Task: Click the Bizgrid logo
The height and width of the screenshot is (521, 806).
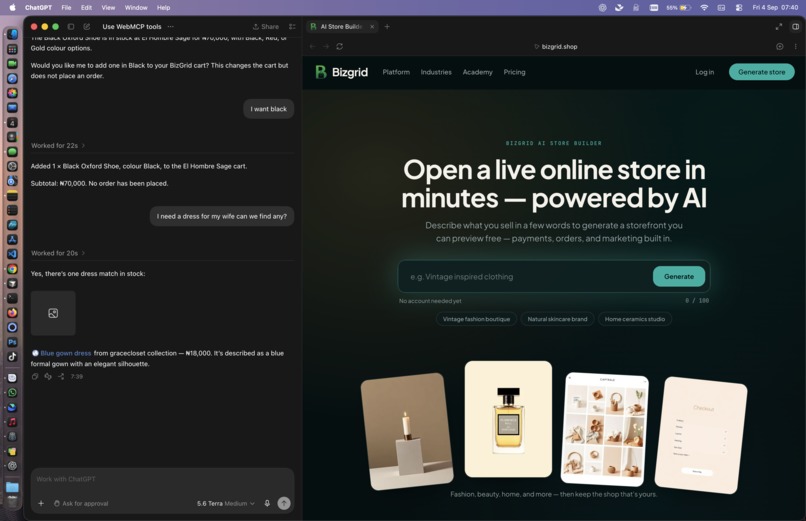Action: 341,72
